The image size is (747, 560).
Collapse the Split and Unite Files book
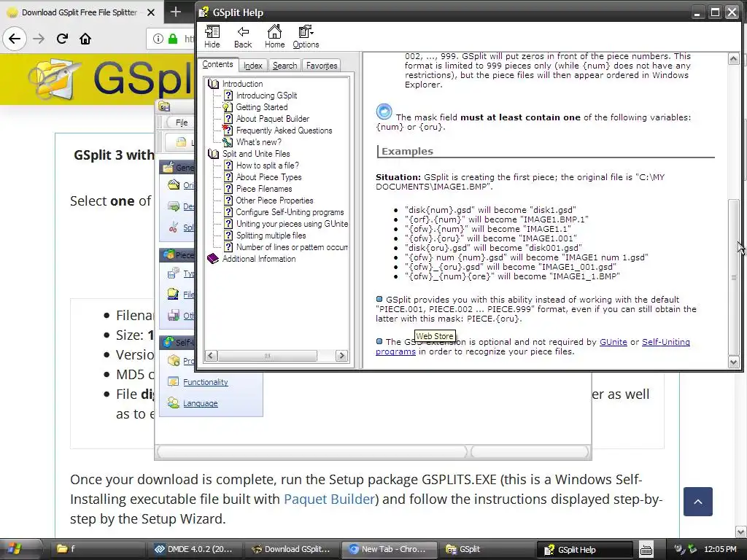pos(213,154)
